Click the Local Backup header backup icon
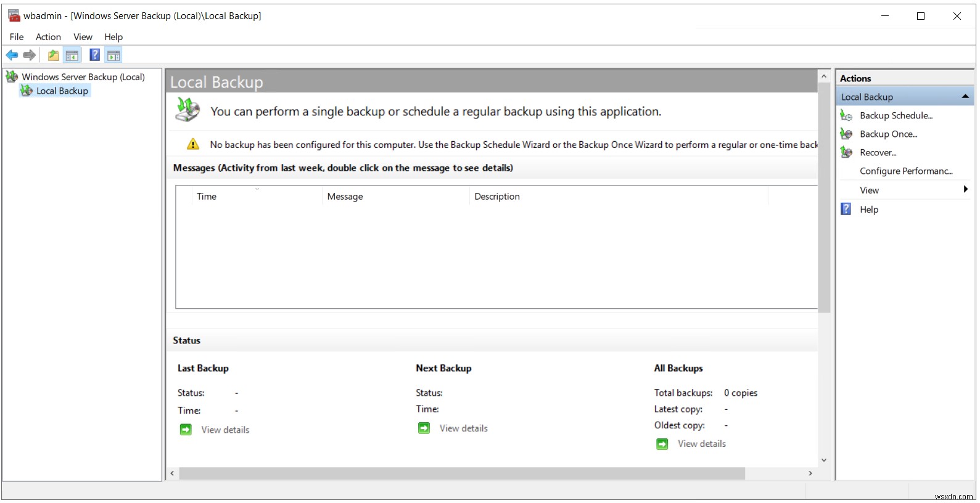 [188, 110]
